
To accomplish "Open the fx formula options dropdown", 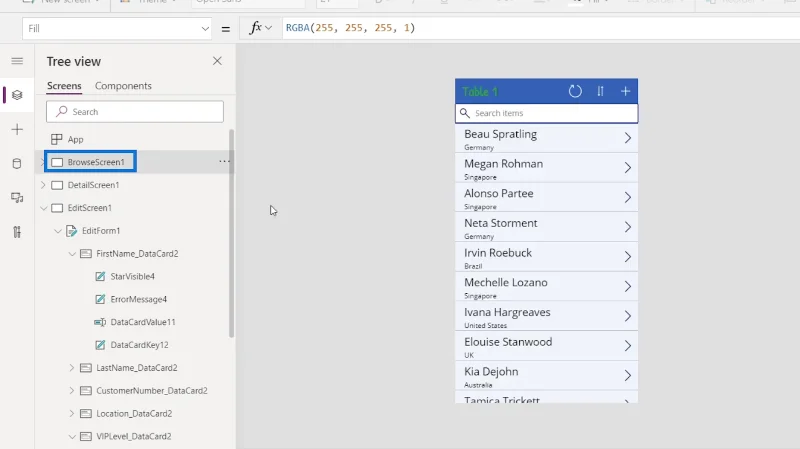I will (268, 28).
